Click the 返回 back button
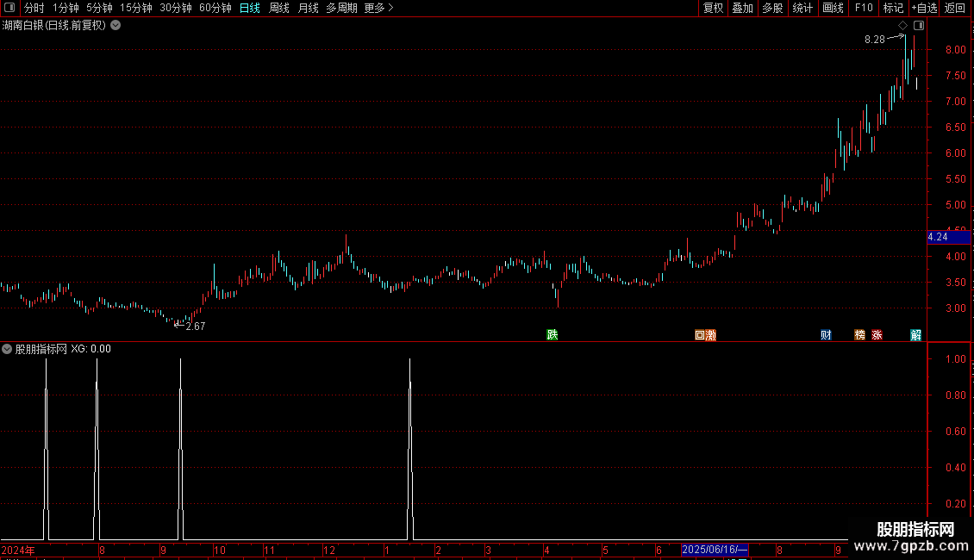Viewport: 974px width, 560px height. point(955,8)
